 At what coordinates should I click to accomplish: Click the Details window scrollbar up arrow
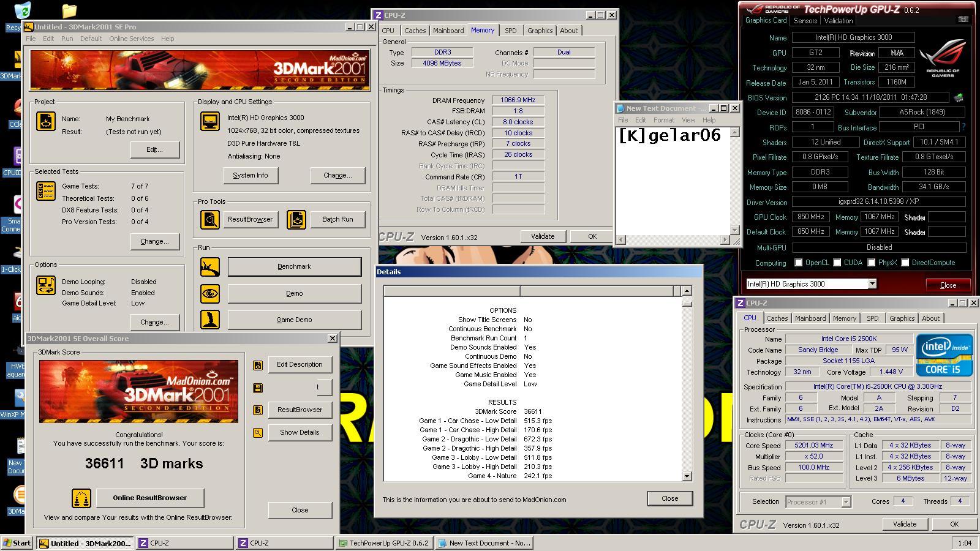pyautogui.click(x=687, y=291)
